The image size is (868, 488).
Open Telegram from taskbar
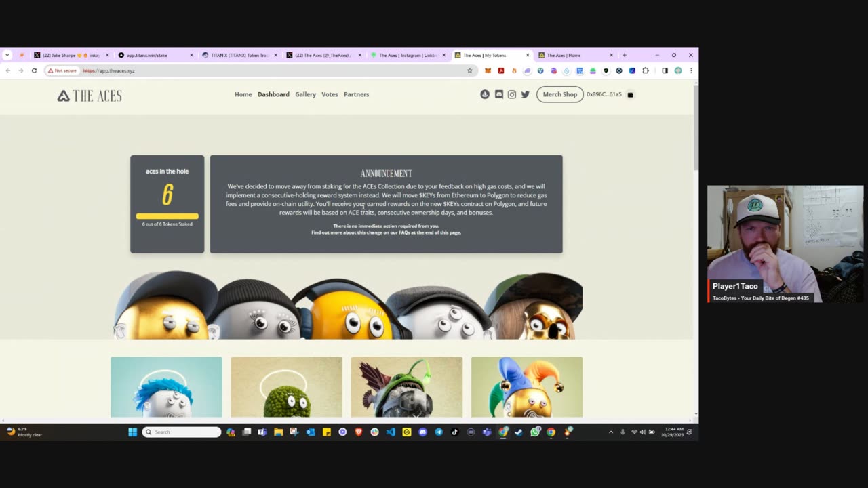click(439, 432)
